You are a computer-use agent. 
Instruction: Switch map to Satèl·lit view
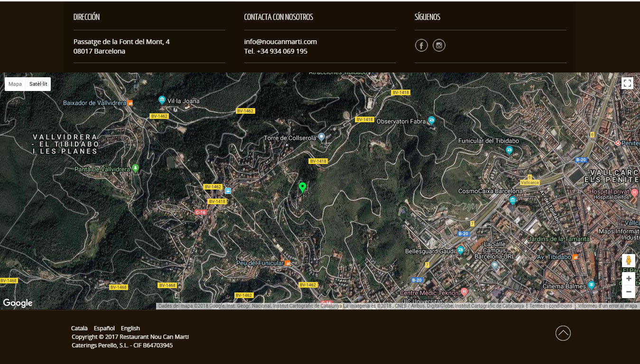[38, 84]
